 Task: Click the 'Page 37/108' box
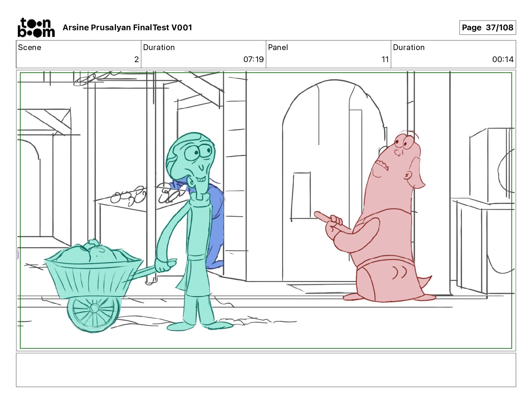click(x=487, y=28)
